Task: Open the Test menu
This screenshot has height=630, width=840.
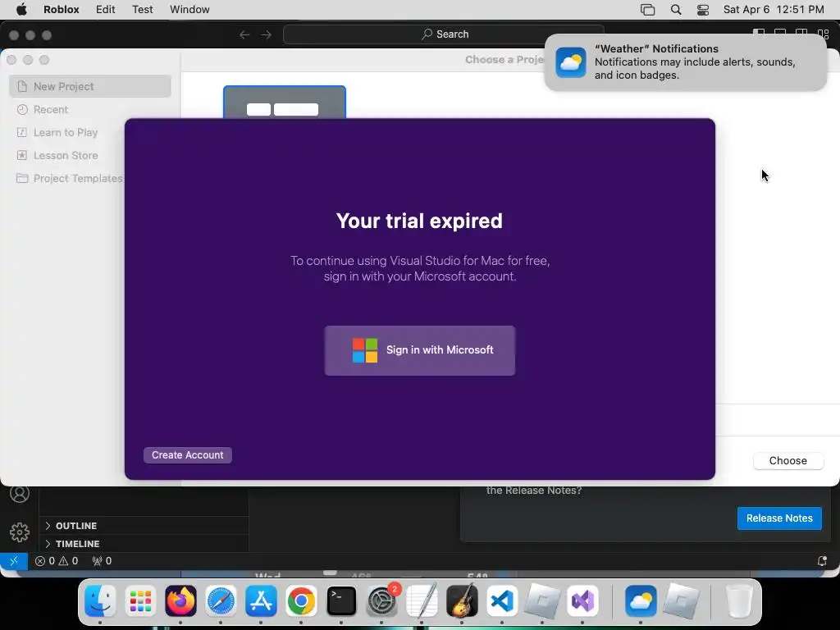Action: click(143, 10)
